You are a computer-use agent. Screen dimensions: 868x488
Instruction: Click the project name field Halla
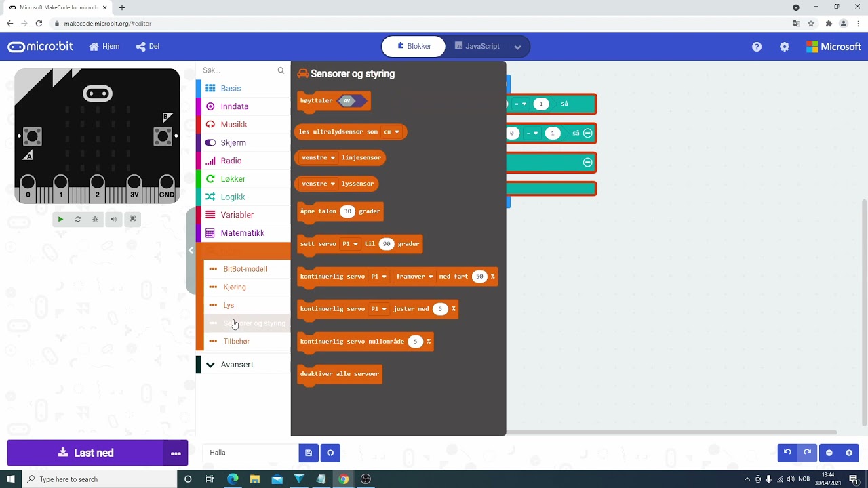tap(251, 453)
